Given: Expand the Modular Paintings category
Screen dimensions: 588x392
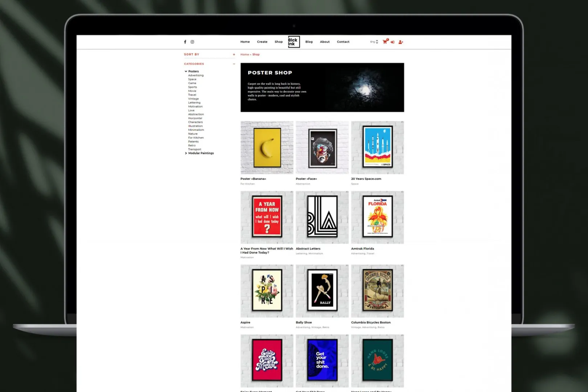Looking at the screenshot, I should (x=186, y=153).
